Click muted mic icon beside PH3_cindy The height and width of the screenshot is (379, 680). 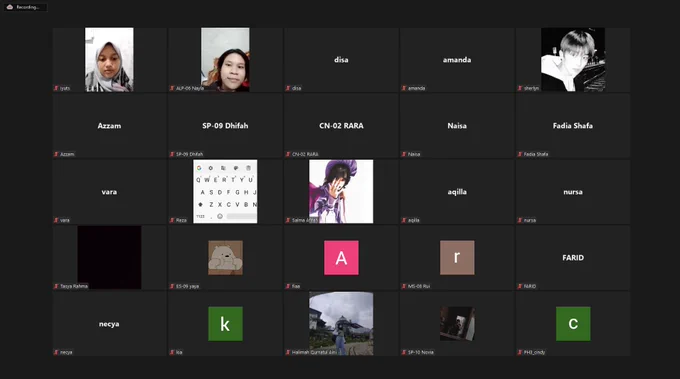point(520,352)
